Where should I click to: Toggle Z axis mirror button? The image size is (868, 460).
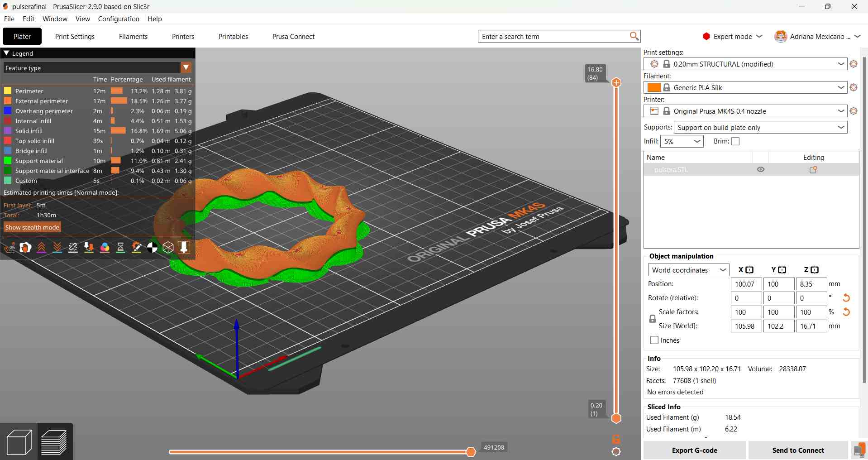click(815, 270)
